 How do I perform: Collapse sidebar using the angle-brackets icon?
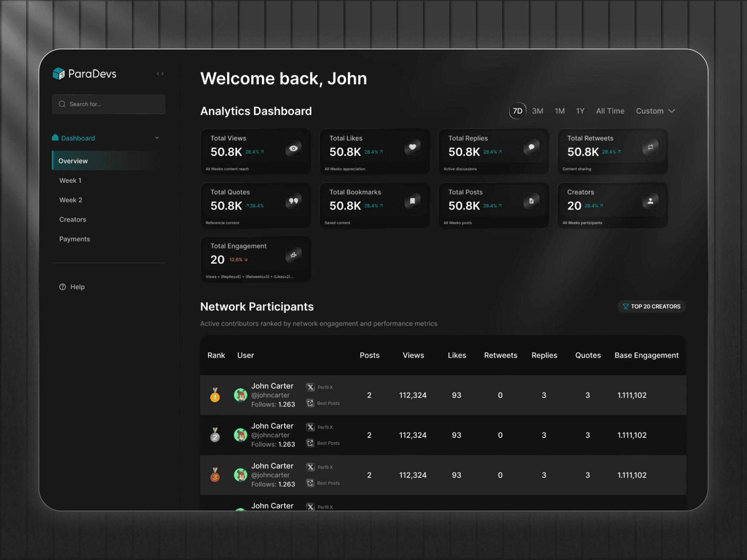(x=160, y=73)
